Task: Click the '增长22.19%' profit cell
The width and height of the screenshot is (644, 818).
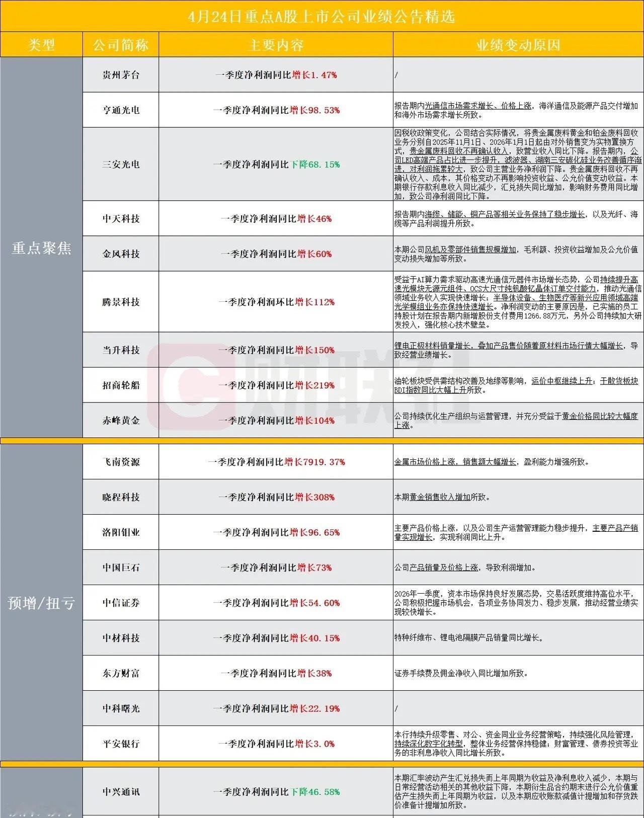Action: tap(276, 708)
